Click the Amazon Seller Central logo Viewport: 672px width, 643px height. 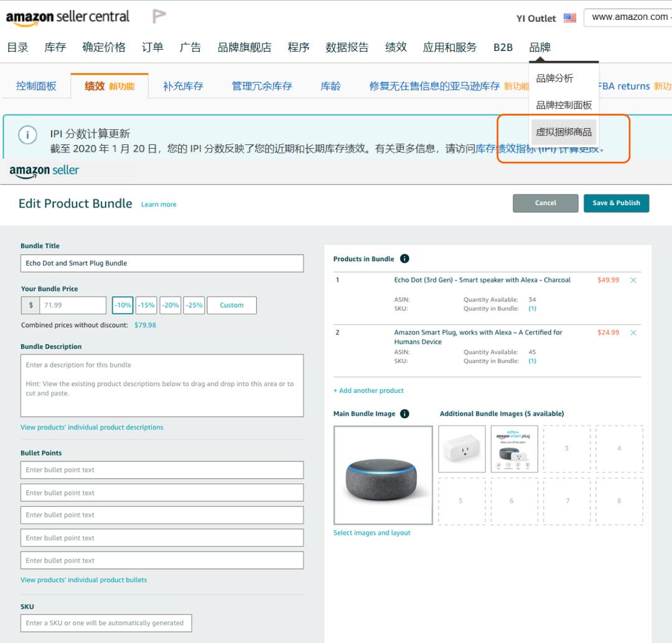68,17
